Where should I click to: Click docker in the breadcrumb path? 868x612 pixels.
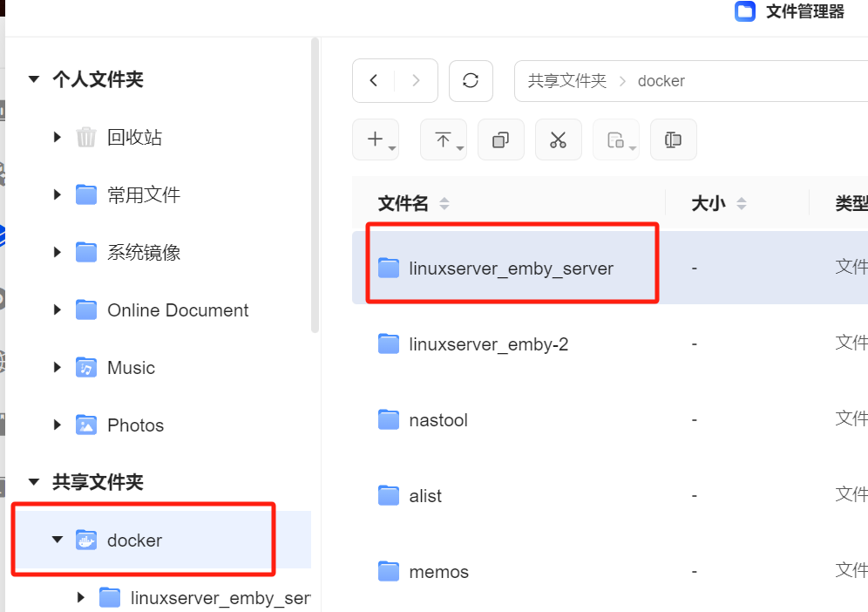661,81
